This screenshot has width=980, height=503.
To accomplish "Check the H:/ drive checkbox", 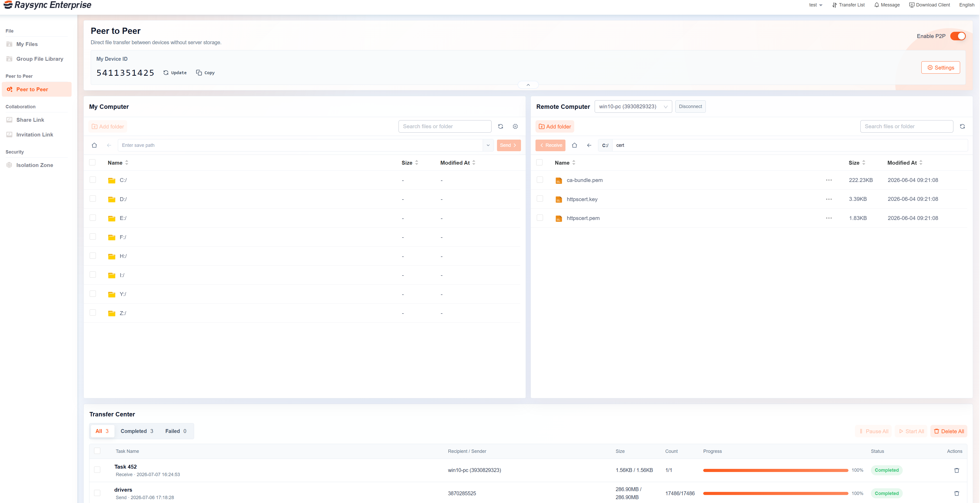I will coord(93,256).
